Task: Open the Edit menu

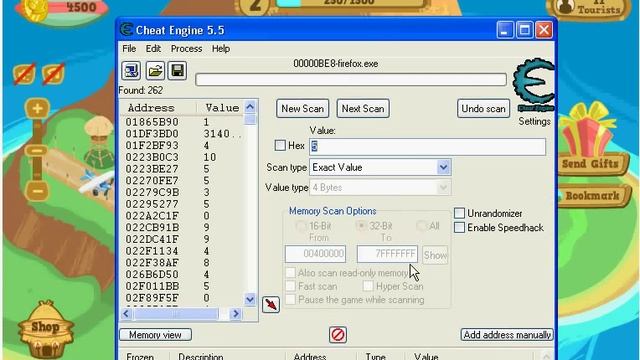Action: (x=153, y=49)
